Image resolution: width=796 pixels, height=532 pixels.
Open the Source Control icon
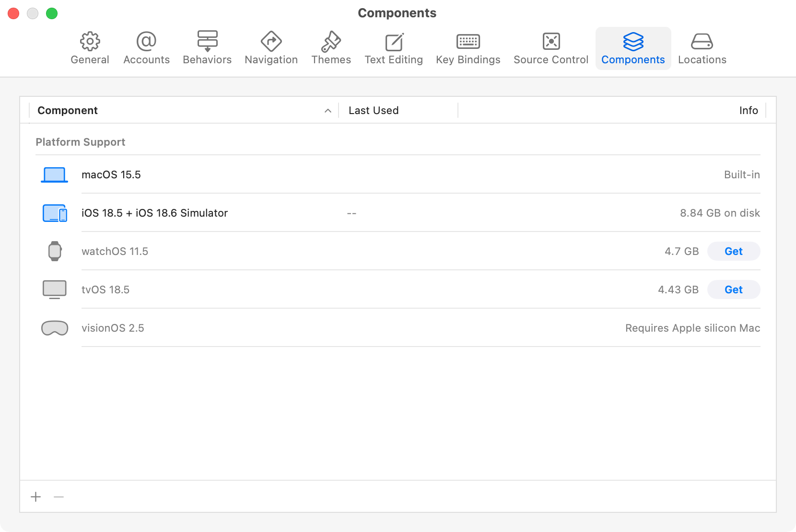click(551, 41)
